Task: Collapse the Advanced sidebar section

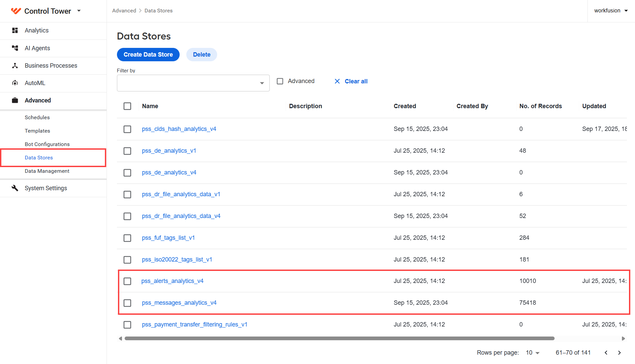Action: pos(53,100)
